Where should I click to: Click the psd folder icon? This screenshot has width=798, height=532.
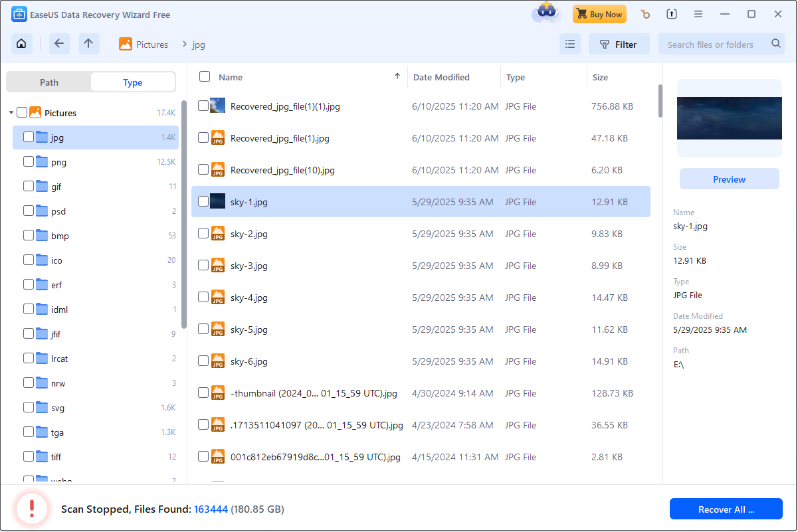(x=42, y=211)
